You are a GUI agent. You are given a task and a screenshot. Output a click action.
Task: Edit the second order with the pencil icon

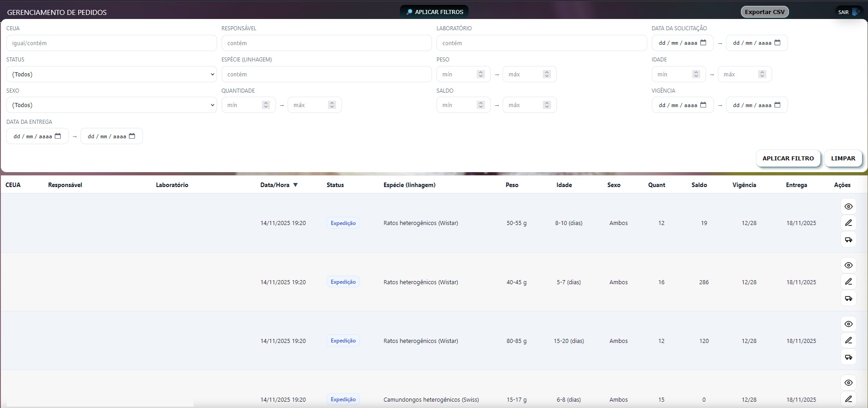[x=848, y=281]
